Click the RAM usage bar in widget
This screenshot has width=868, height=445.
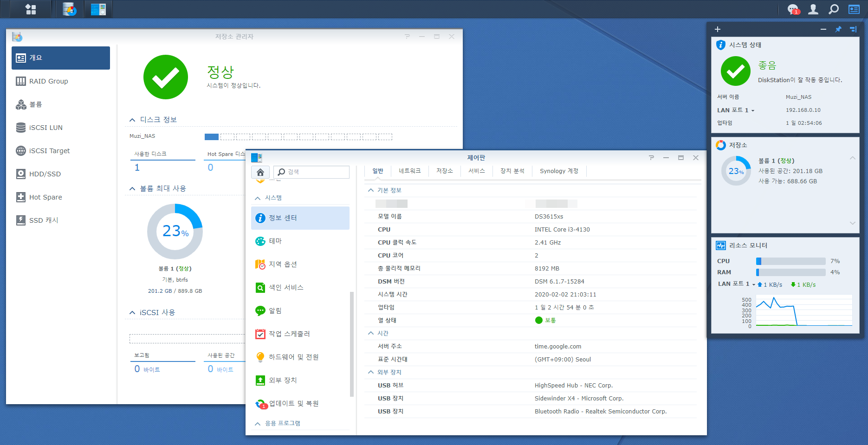(791, 272)
